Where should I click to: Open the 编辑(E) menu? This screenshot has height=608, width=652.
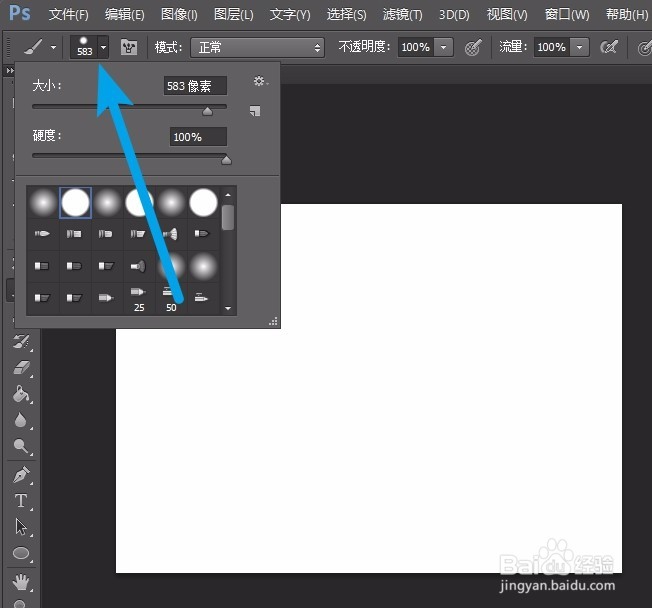point(124,15)
